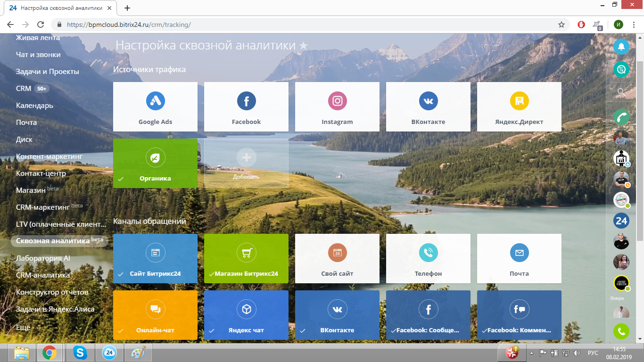The width and height of the screenshot is (644, 362).
Task: Open the Facebook: Сообщения channel tile
Action: point(428,315)
